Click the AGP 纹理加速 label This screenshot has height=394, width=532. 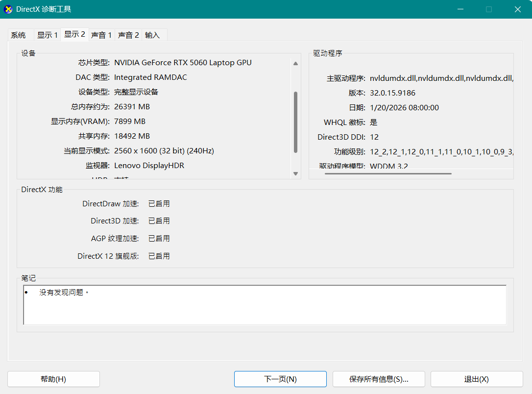point(115,239)
